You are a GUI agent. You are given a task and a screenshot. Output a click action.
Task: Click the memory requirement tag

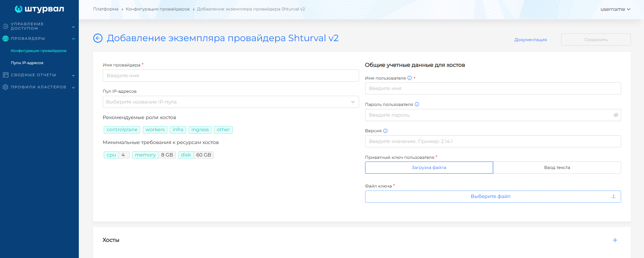(x=154, y=155)
